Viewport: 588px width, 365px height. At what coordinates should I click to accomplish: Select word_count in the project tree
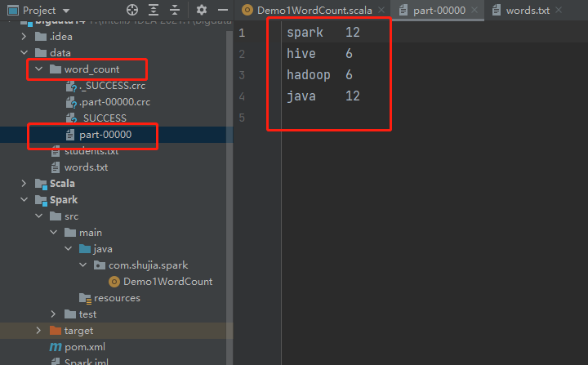(91, 69)
